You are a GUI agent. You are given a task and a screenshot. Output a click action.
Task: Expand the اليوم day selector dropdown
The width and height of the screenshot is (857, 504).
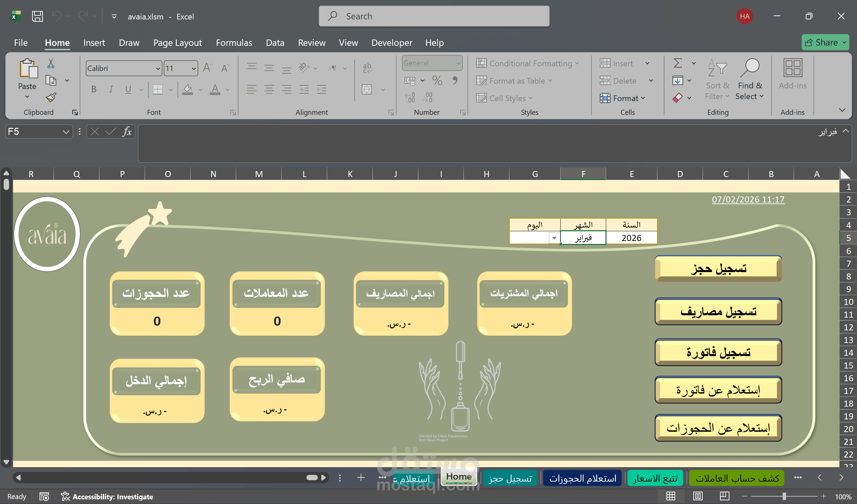point(555,238)
